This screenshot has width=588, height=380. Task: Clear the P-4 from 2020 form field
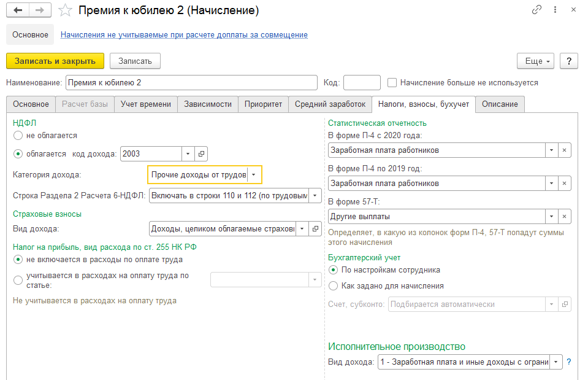pyautogui.click(x=565, y=150)
